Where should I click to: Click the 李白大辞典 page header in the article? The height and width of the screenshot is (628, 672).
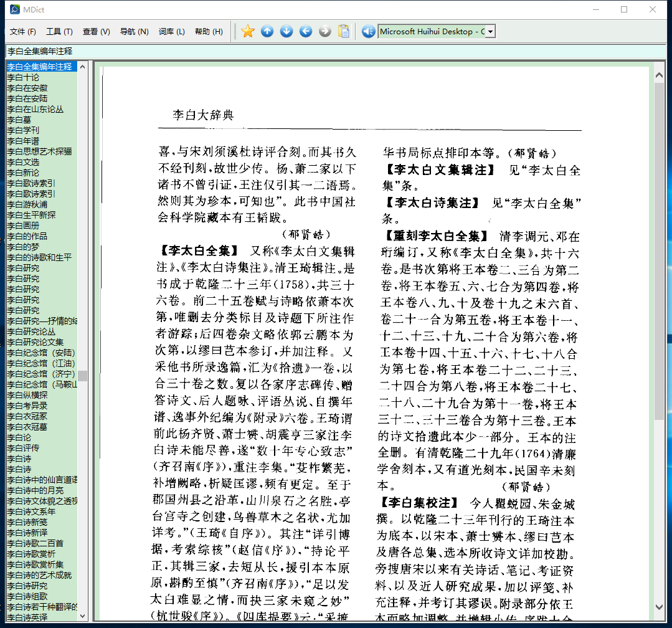pos(203,115)
